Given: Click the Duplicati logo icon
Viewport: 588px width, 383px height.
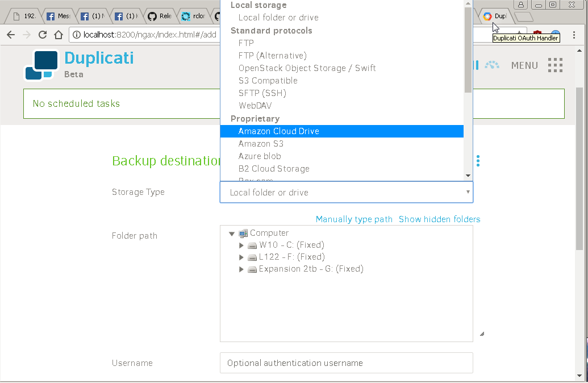Looking at the screenshot, I should click(x=41, y=65).
